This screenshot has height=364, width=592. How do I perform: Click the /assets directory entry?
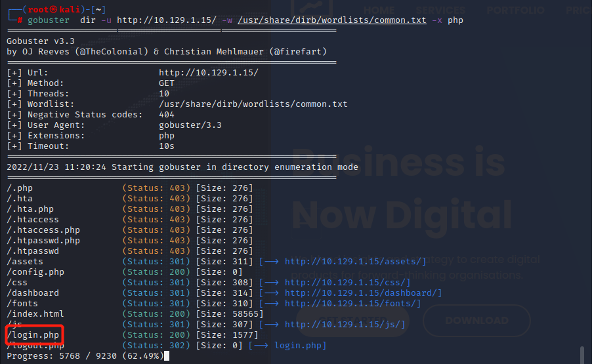(25, 262)
